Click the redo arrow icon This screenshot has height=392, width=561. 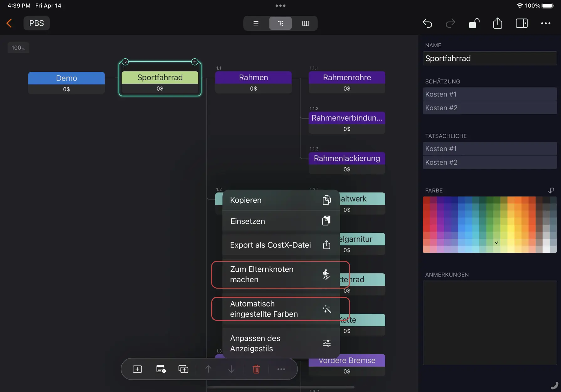point(450,23)
